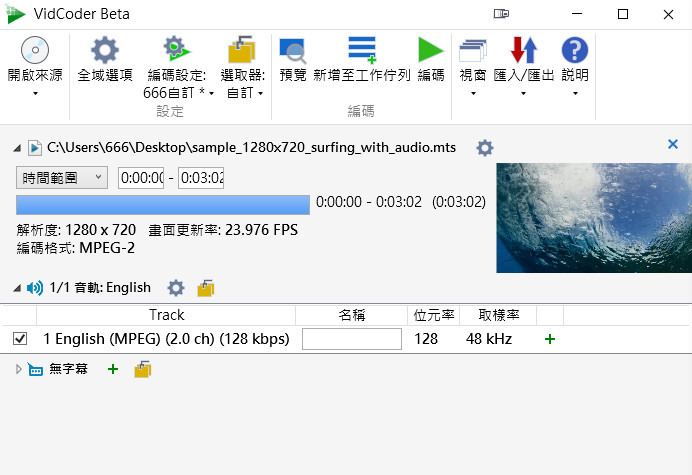This screenshot has width=692, height=475.
Task: Click audio track gear settings icon
Action: pyautogui.click(x=176, y=288)
